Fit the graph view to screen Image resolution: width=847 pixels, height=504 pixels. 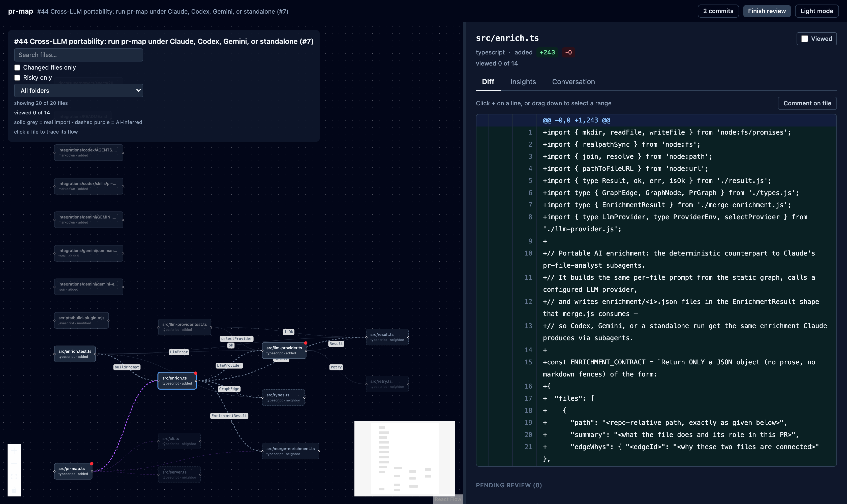14,477
